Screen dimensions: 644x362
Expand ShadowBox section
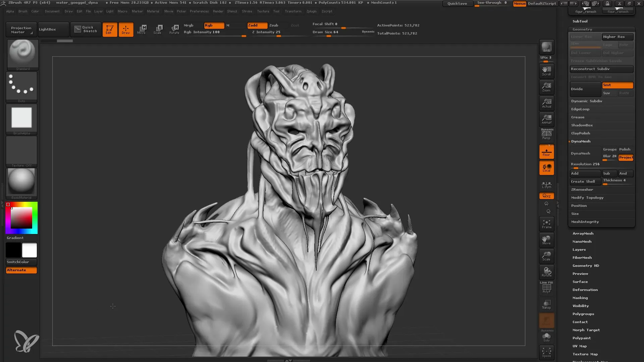click(x=582, y=125)
